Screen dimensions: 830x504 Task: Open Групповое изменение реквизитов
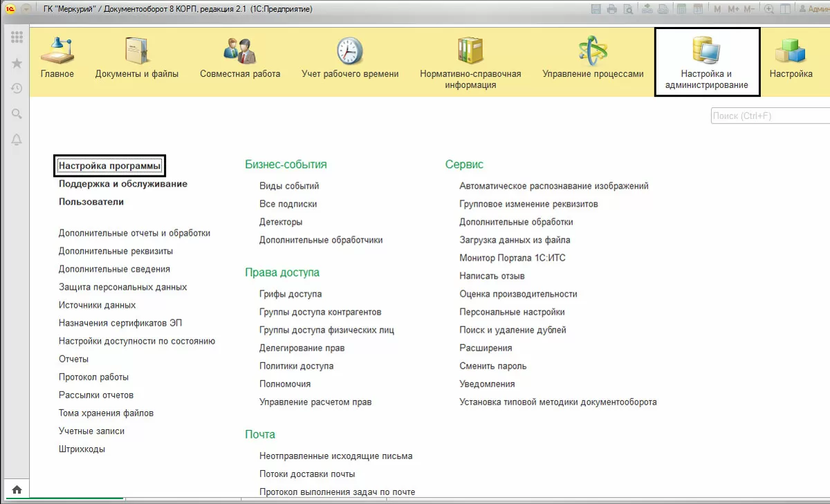(528, 204)
